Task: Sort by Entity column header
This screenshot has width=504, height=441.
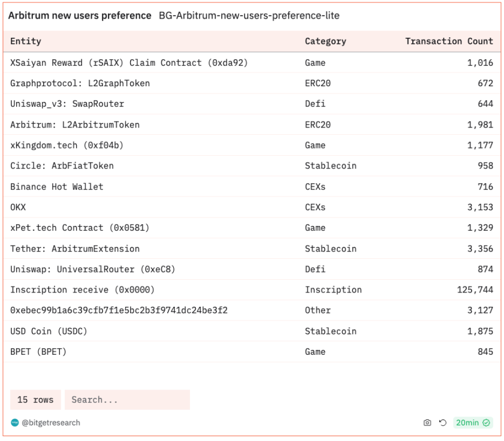Action: pyautogui.click(x=26, y=41)
